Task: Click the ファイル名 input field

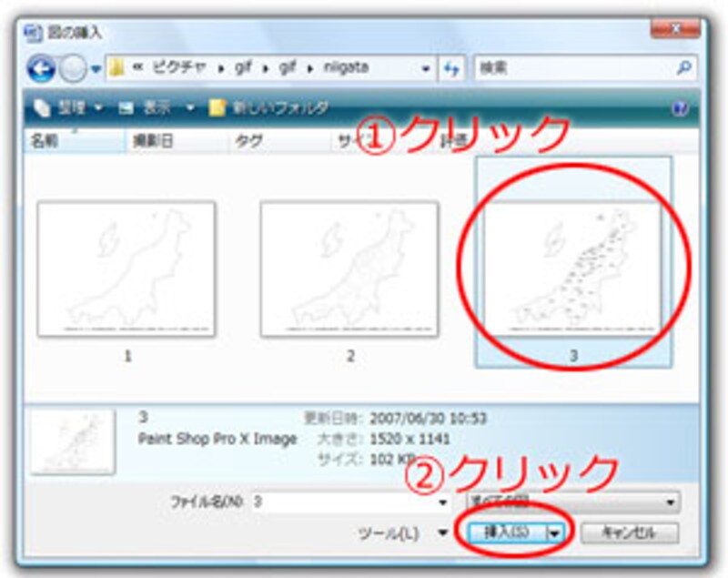Action: (x=344, y=502)
